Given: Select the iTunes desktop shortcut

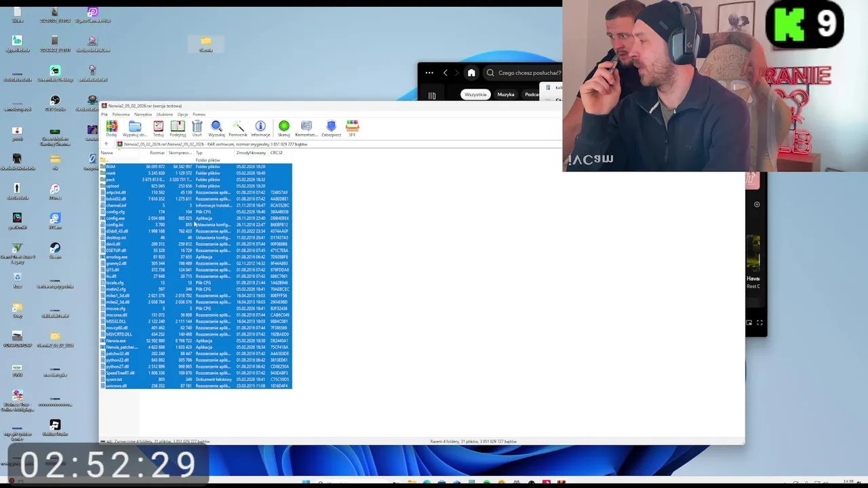Looking at the screenshot, I should pos(55,192).
